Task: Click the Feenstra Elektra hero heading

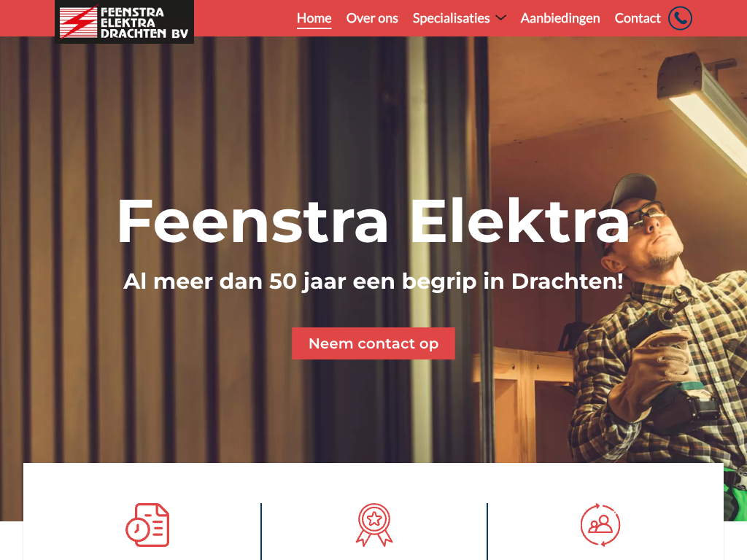Action: click(x=373, y=222)
